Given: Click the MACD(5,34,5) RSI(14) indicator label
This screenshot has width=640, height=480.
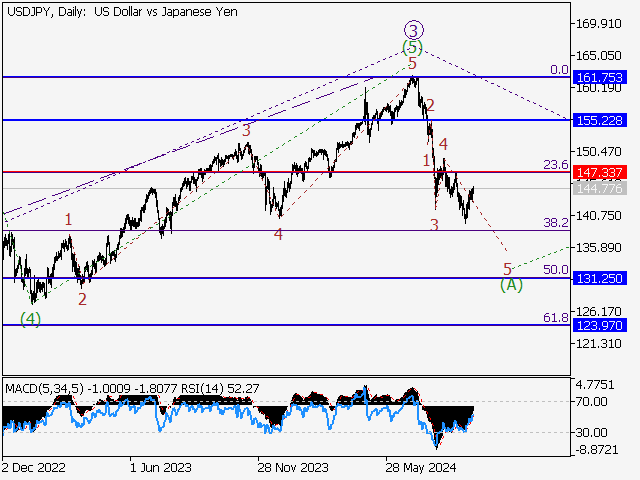Looking at the screenshot, I should pos(132,389).
